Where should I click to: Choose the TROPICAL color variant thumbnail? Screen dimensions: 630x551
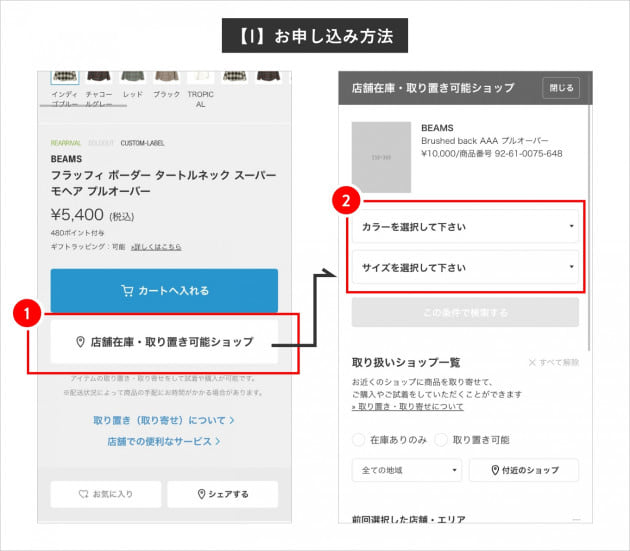(201, 76)
